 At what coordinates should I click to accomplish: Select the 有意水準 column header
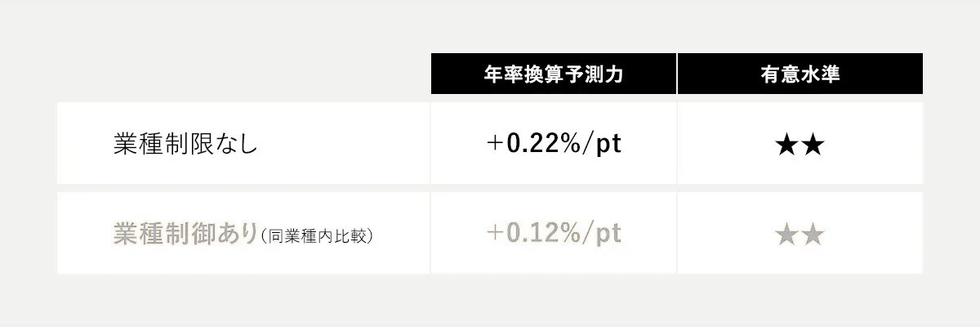(x=800, y=74)
